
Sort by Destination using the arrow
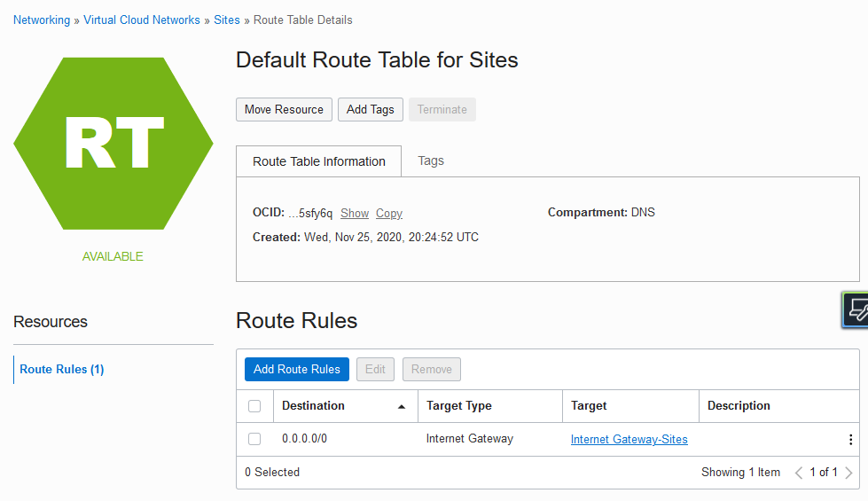click(x=402, y=406)
